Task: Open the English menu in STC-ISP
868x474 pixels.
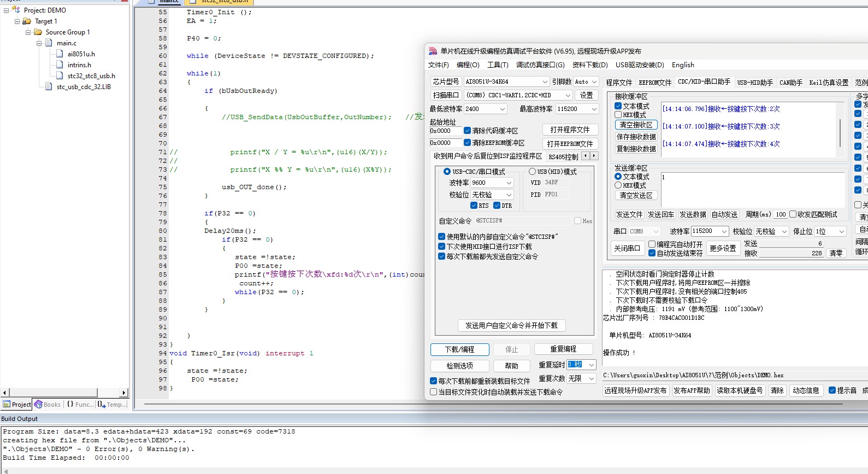Action: tap(683, 65)
